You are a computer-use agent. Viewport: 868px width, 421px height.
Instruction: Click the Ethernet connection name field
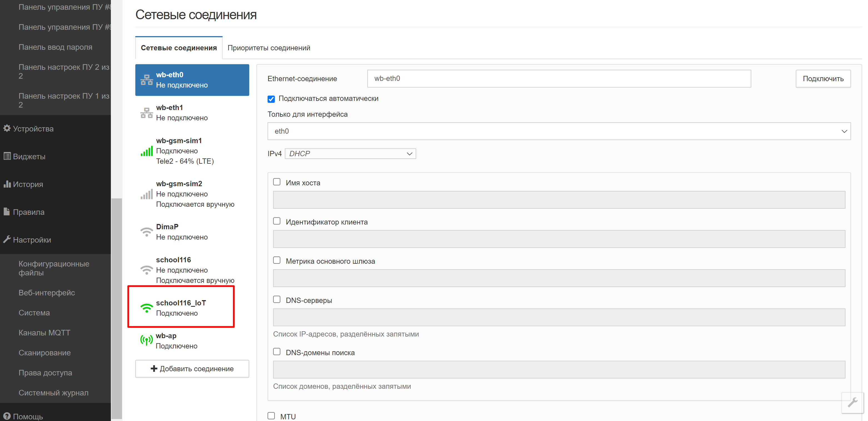(x=559, y=79)
